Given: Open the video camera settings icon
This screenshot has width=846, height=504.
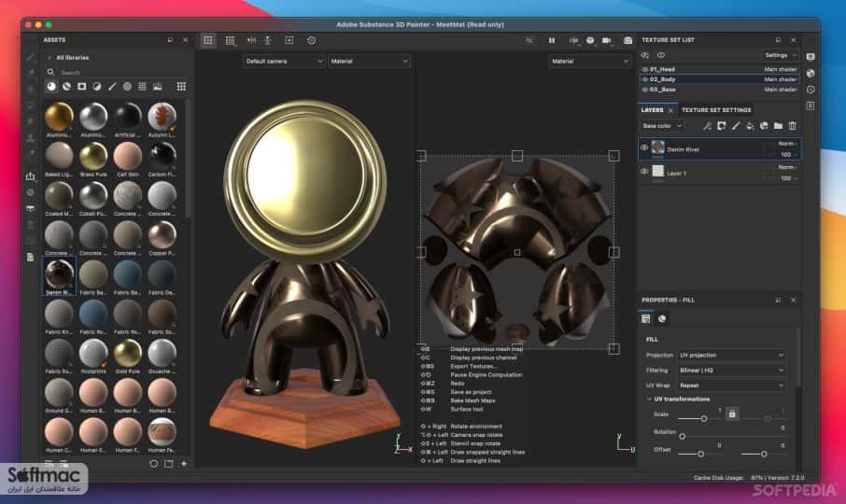Looking at the screenshot, I should click(x=606, y=40).
